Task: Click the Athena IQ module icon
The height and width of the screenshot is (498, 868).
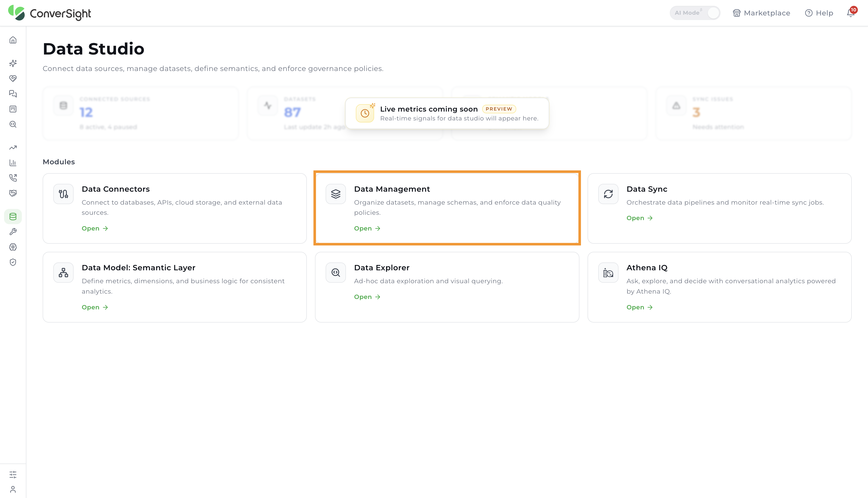Action: point(608,273)
